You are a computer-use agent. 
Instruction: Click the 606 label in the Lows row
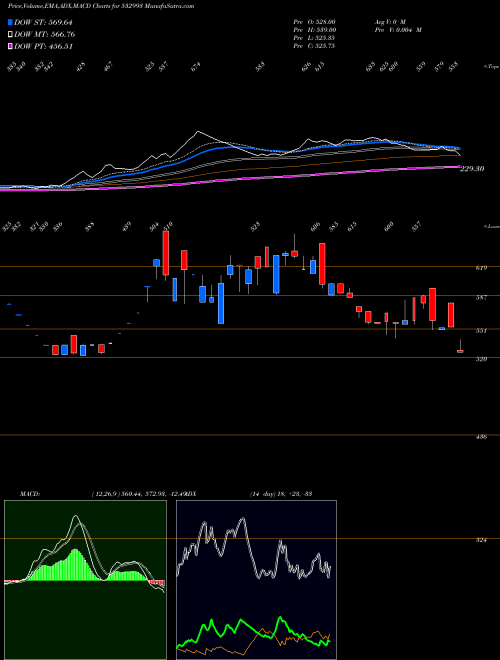(315, 227)
